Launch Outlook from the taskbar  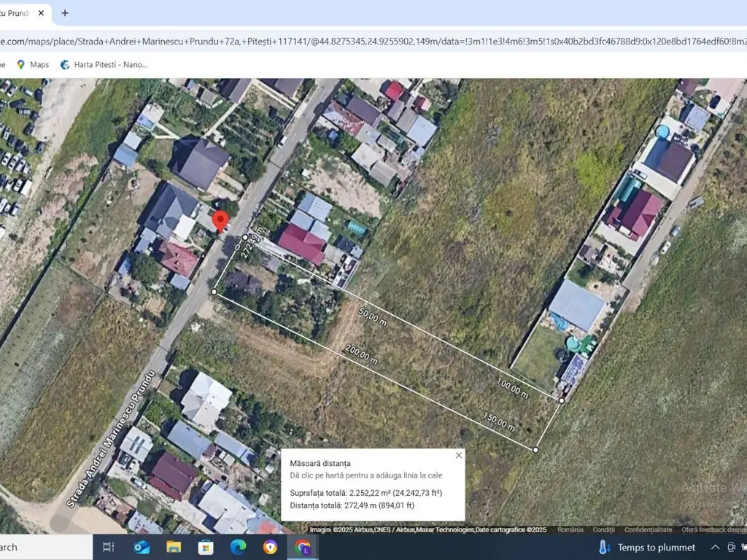point(142,547)
